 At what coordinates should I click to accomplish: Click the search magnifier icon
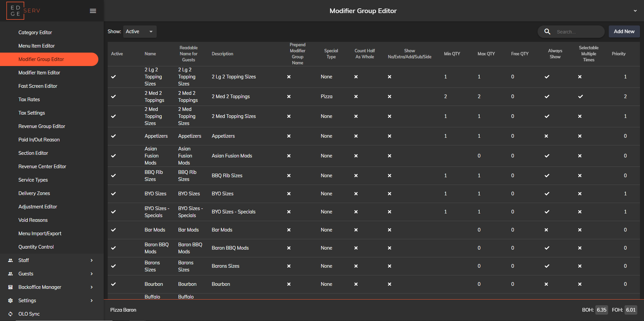(x=547, y=31)
